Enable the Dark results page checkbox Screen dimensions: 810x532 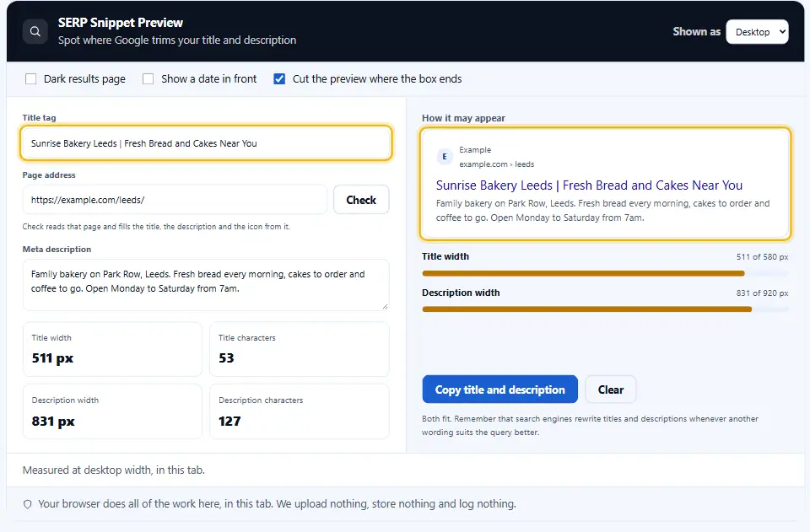point(31,79)
